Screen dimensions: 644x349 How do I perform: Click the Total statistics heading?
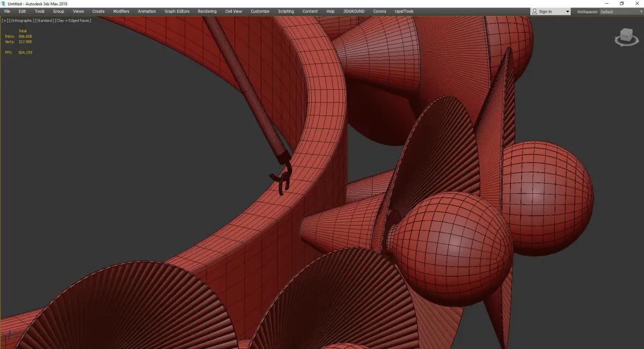22,31
